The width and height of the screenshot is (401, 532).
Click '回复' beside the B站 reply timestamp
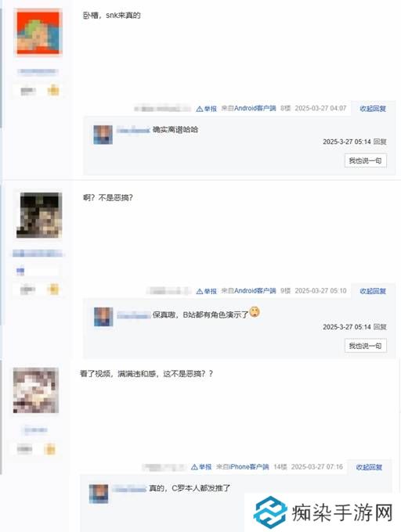click(x=380, y=327)
